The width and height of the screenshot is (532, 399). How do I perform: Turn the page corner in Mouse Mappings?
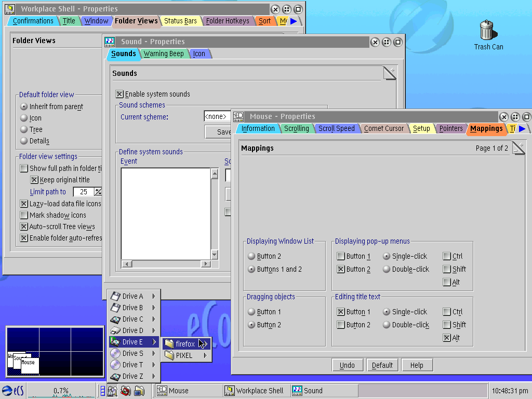click(518, 148)
